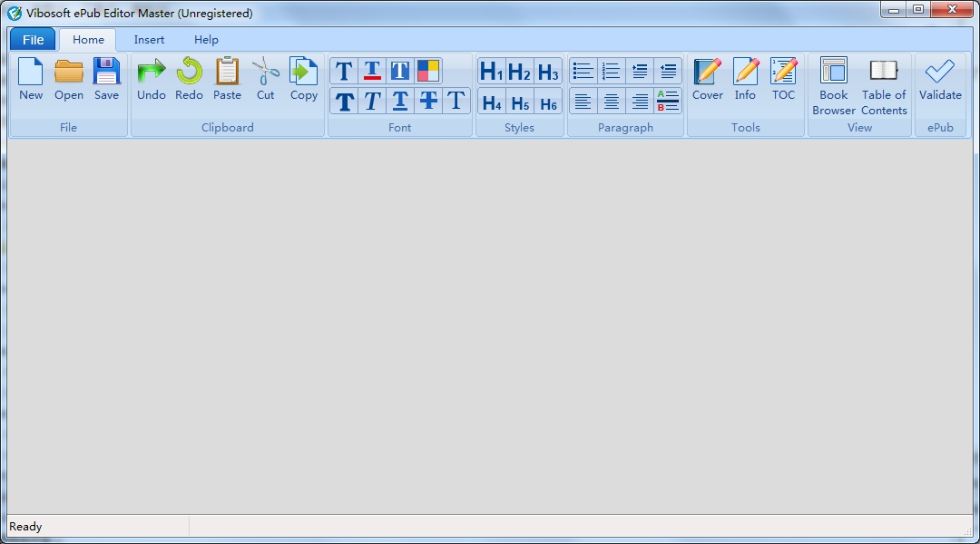The image size is (980, 544).
Task: Show the Book Browser panel
Action: coord(834,86)
